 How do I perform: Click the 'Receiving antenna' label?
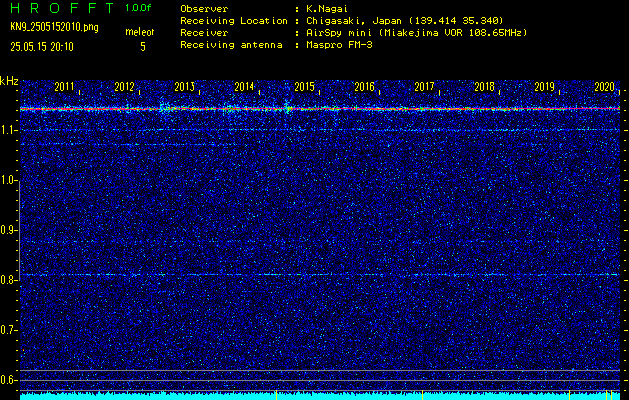click(231, 45)
